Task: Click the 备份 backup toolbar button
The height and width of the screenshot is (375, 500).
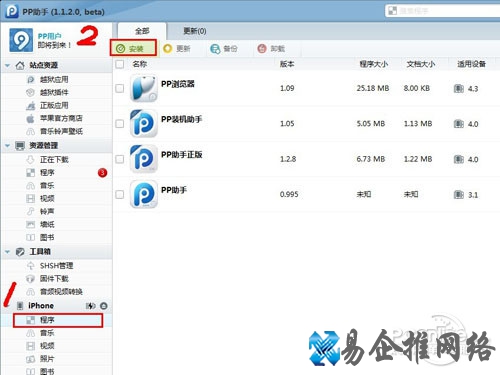Action: (224, 49)
